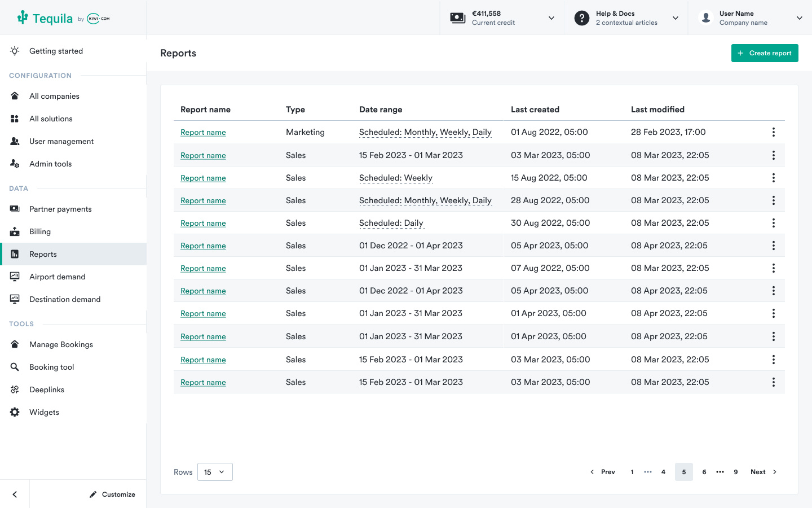Click the Tequila logo icon
The height and width of the screenshot is (508, 812).
click(23, 18)
